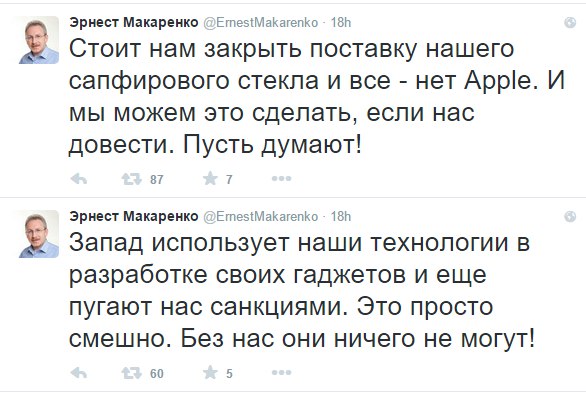Open more options on first tweet

point(281,179)
